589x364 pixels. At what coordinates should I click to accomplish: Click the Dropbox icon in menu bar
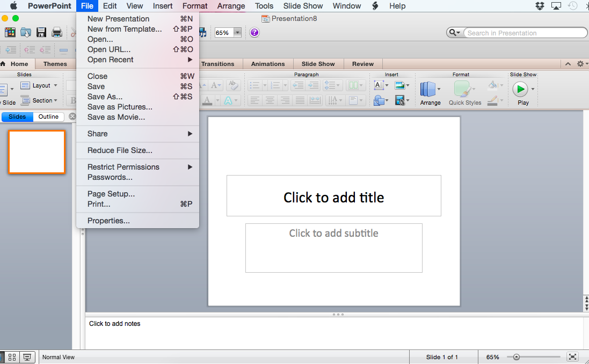point(540,6)
